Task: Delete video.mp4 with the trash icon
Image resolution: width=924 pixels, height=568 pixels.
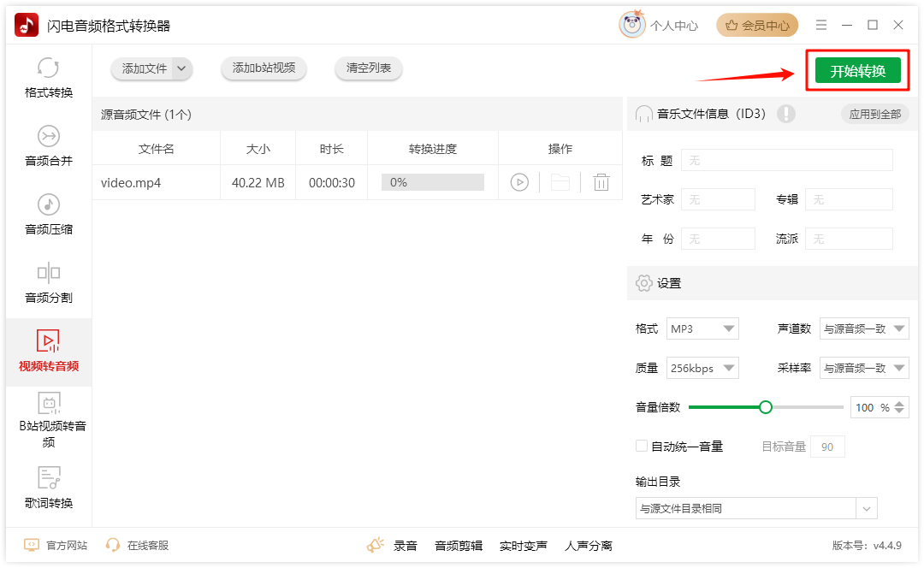Action: [601, 182]
